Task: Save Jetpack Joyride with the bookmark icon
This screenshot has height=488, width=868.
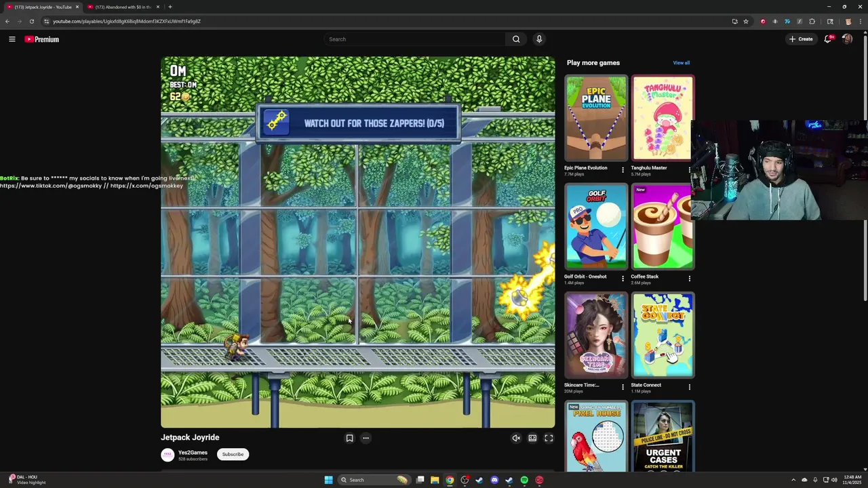Action: pos(349,438)
